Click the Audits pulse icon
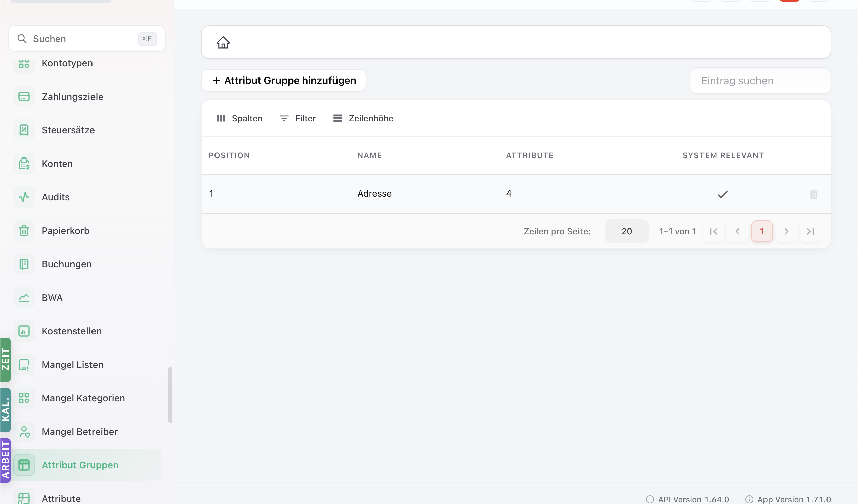The image size is (858, 504). point(24,197)
